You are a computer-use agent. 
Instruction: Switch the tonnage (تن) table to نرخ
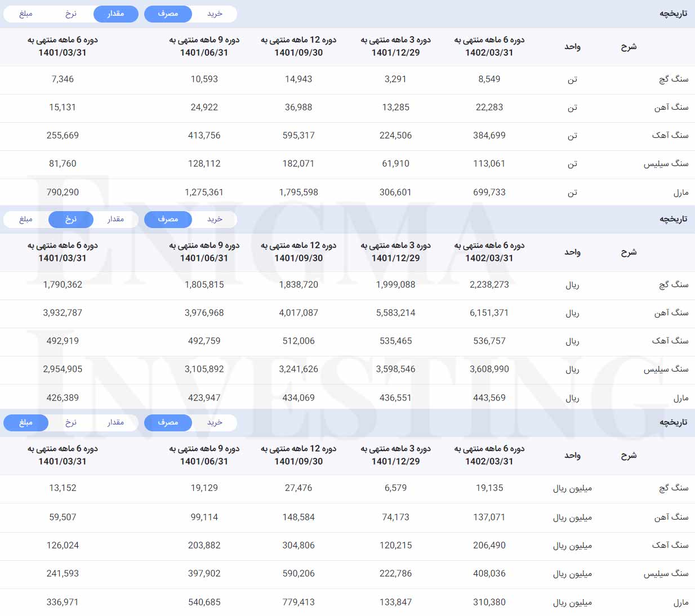(x=71, y=14)
